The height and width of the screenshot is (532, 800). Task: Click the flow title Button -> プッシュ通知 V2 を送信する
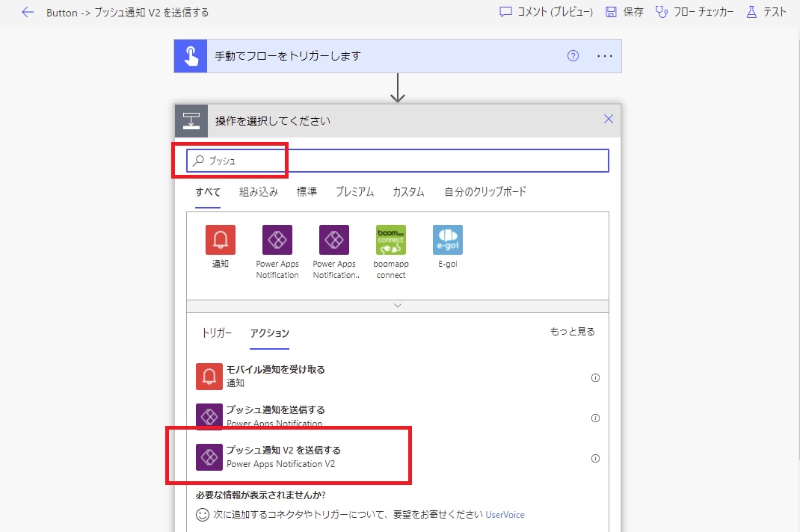tap(127, 12)
